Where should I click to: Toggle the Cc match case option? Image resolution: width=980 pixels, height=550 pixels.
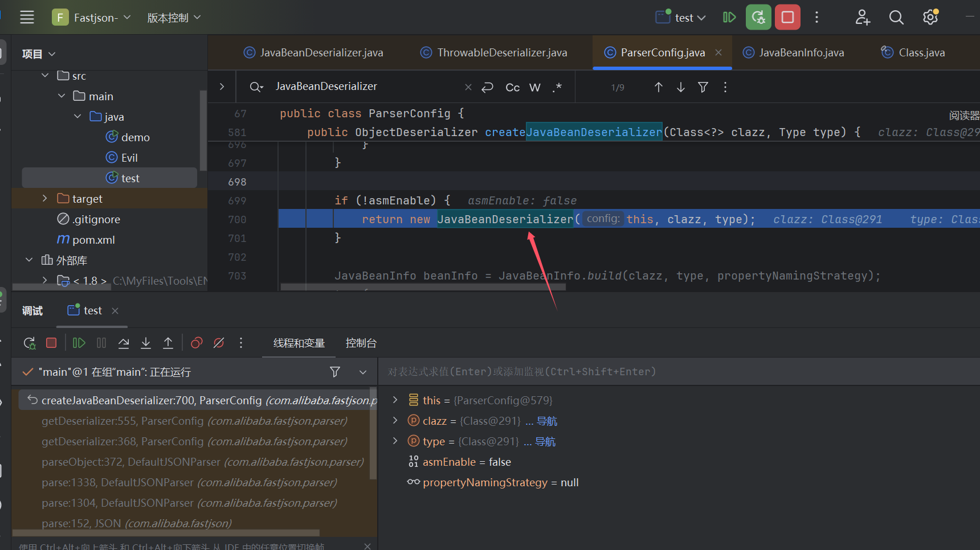[512, 87]
